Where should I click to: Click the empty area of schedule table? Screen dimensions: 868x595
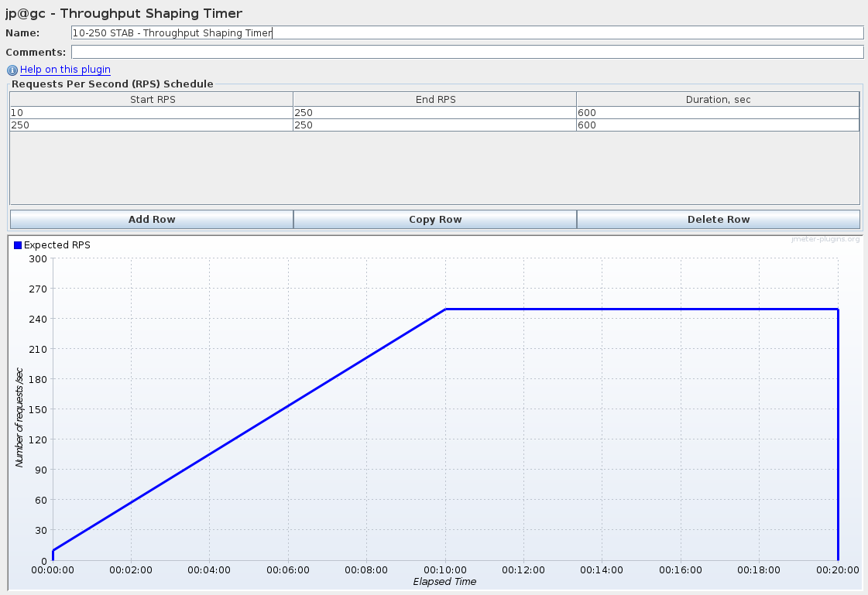435,167
